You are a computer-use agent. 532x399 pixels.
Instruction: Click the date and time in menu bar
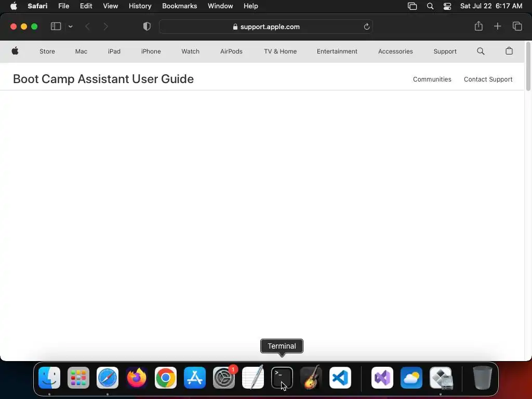491,6
